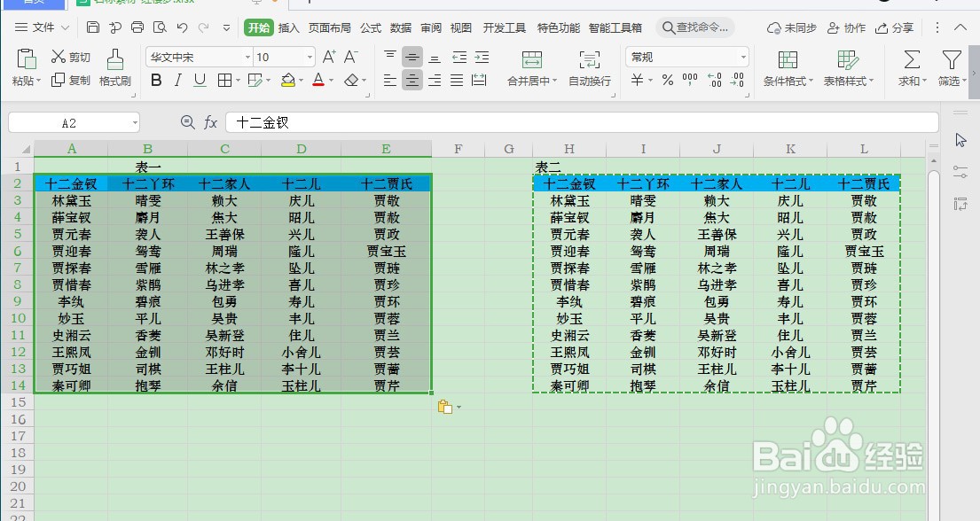
Task: Click the fx insert function button
Action: tap(210, 122)
